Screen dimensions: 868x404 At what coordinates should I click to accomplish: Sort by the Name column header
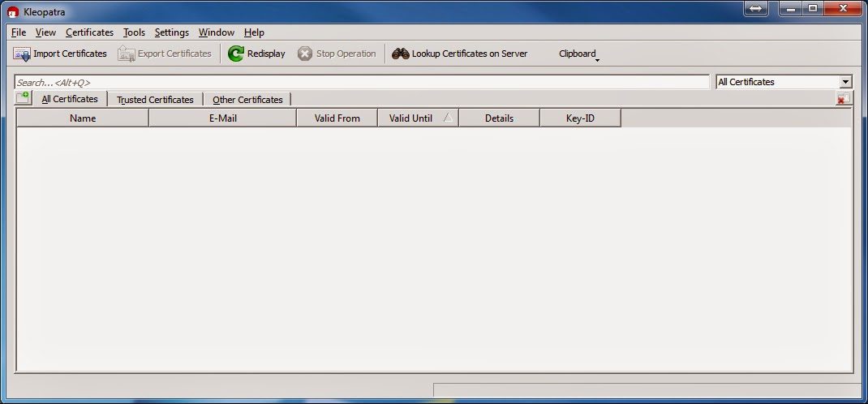tap(83, 118)
